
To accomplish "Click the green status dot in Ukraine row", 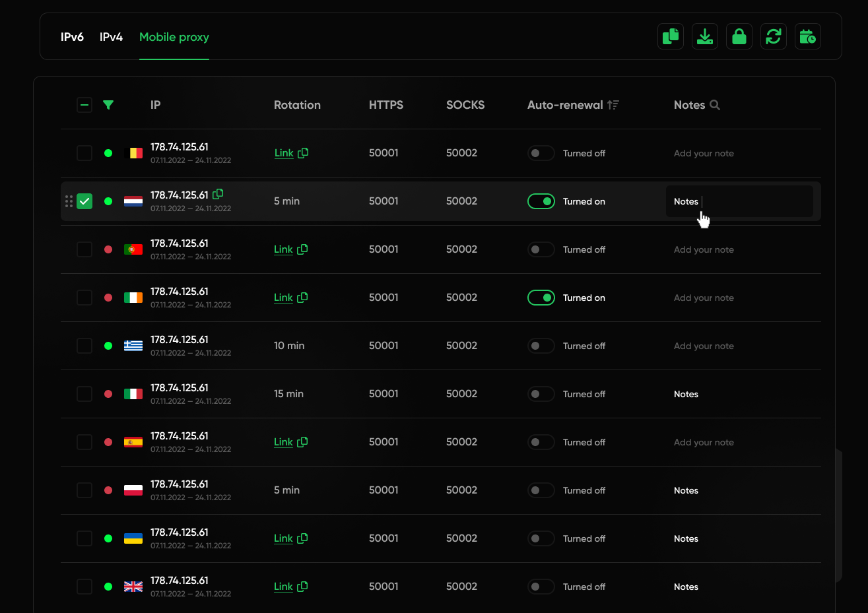I will (x=108, y=538).
